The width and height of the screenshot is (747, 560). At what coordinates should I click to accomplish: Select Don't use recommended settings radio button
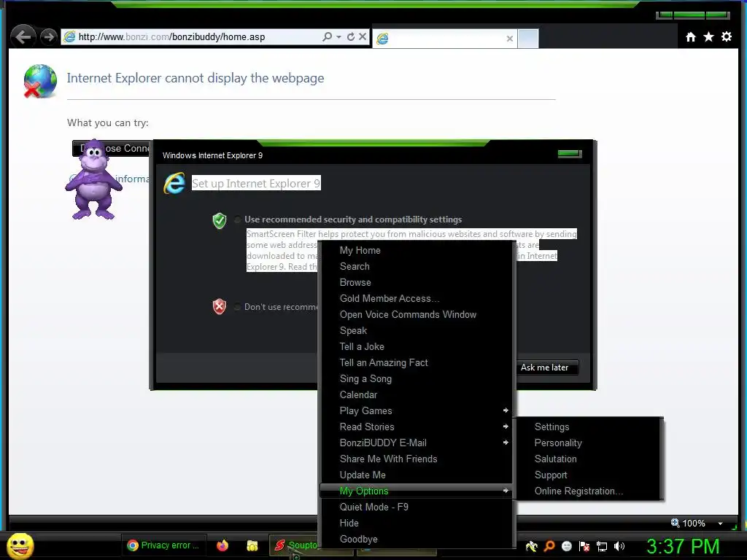pos(237,307)
